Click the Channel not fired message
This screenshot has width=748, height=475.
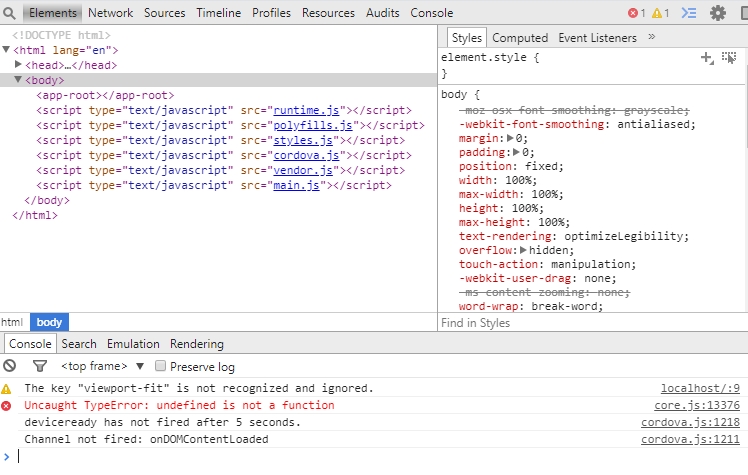tap(146, 439)
